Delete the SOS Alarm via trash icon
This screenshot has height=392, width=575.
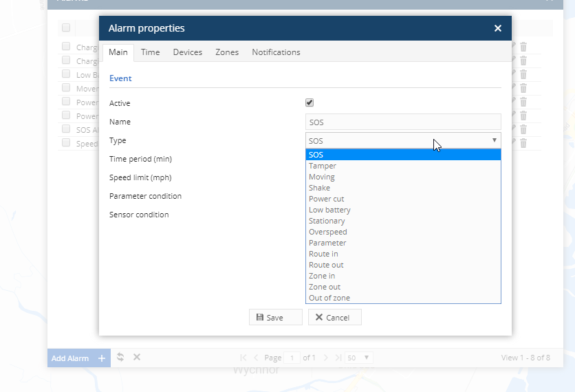pos(523,129)
